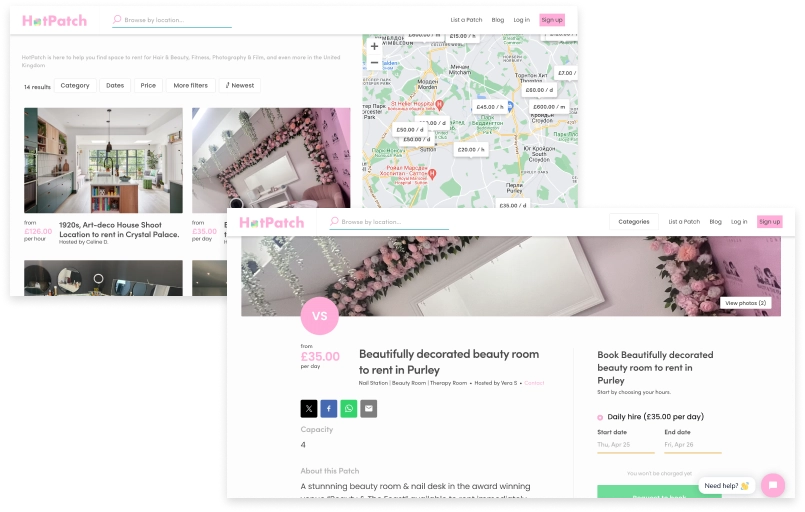Click the HotPatch logo in back window
This screenshot has width=805, height=512.
[54, 21]
